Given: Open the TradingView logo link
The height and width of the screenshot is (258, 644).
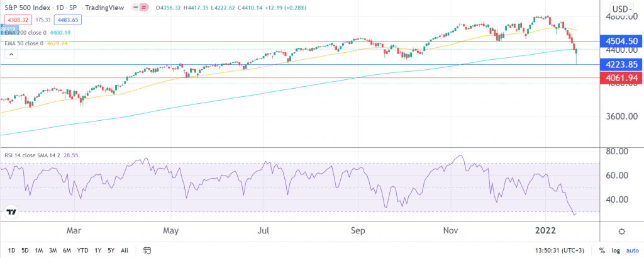Looking at the screenshot, I should [11, 213].
